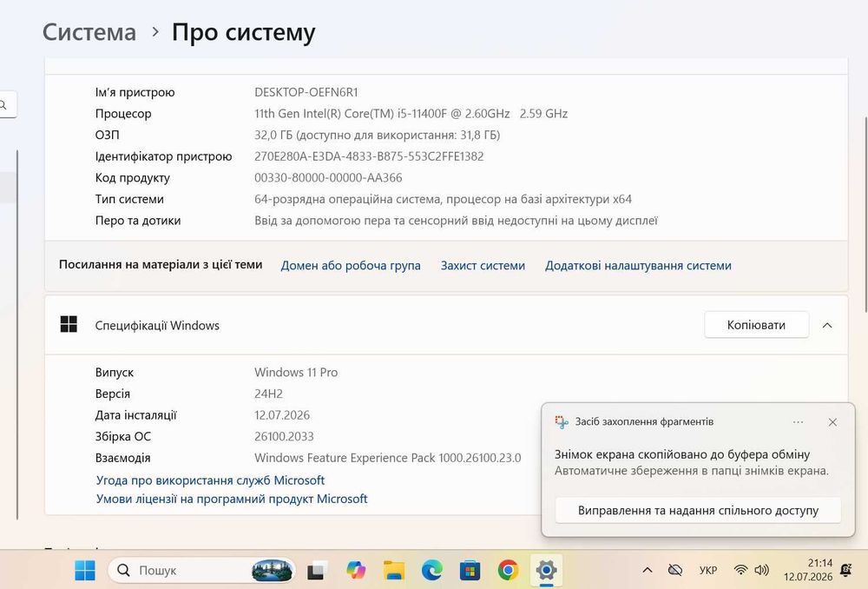Click Виправлення та надання спільного доступу button

point(698,510)
